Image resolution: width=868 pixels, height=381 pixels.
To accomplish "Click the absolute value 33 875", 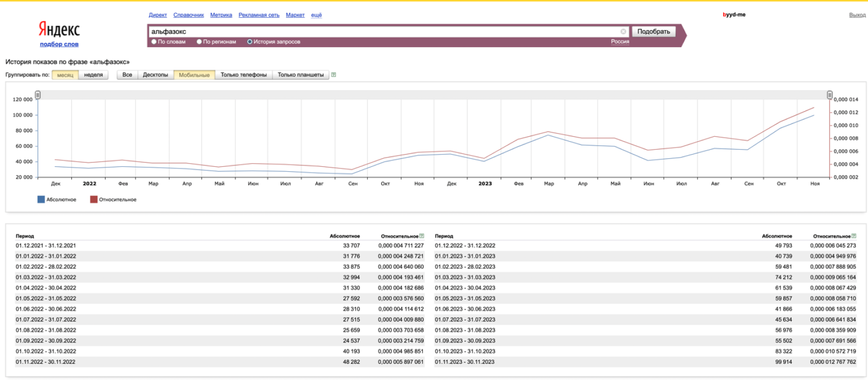I will (x=352, y=267).
